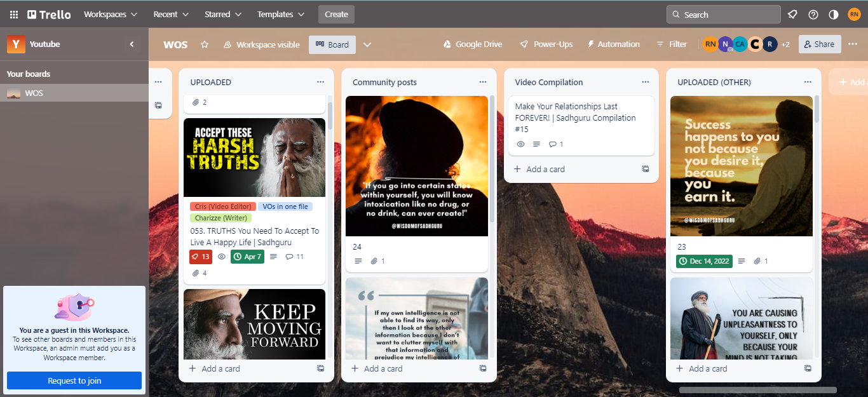Select the WOS board in sidebar
The width and height of the screenshot is (868, 397).
[74, 93]
